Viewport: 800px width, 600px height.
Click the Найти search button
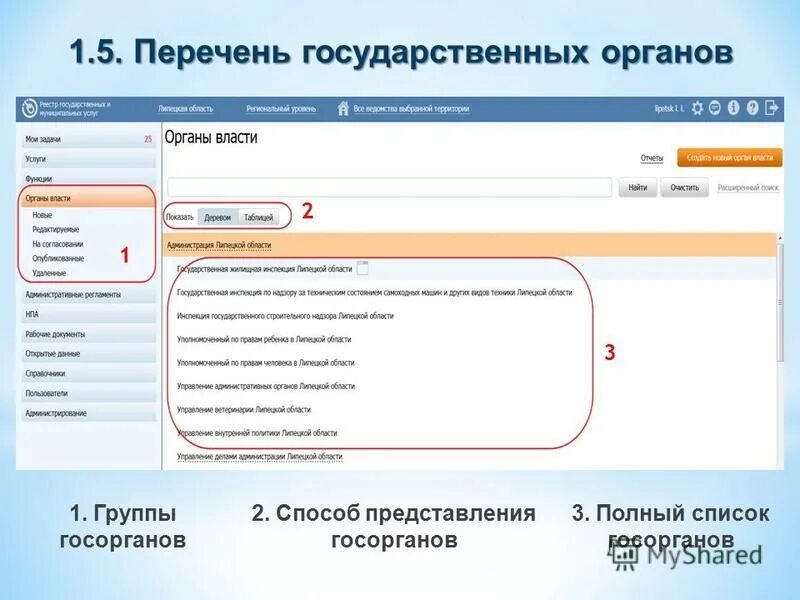(x=637, y=188)
